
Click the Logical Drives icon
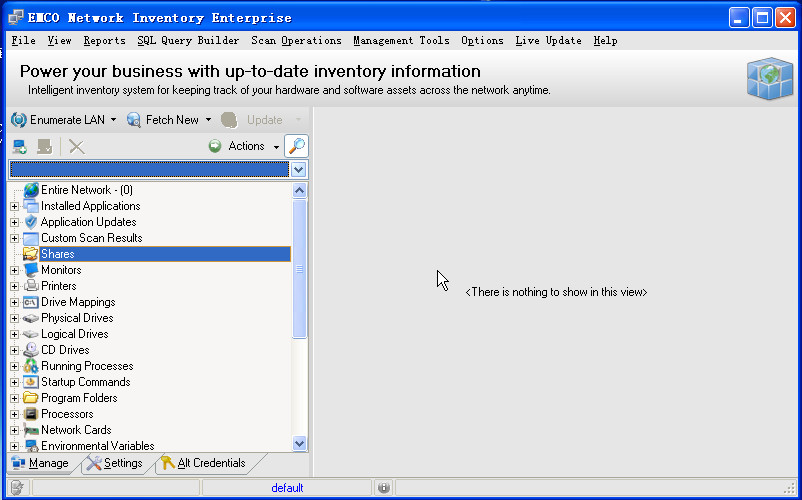[x=31, y=334]
